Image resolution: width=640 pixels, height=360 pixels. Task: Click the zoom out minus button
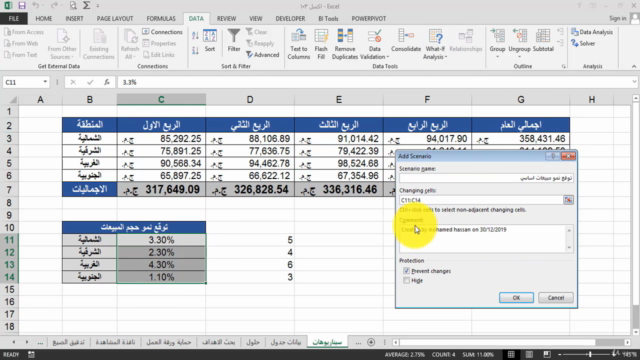(559, 354)
